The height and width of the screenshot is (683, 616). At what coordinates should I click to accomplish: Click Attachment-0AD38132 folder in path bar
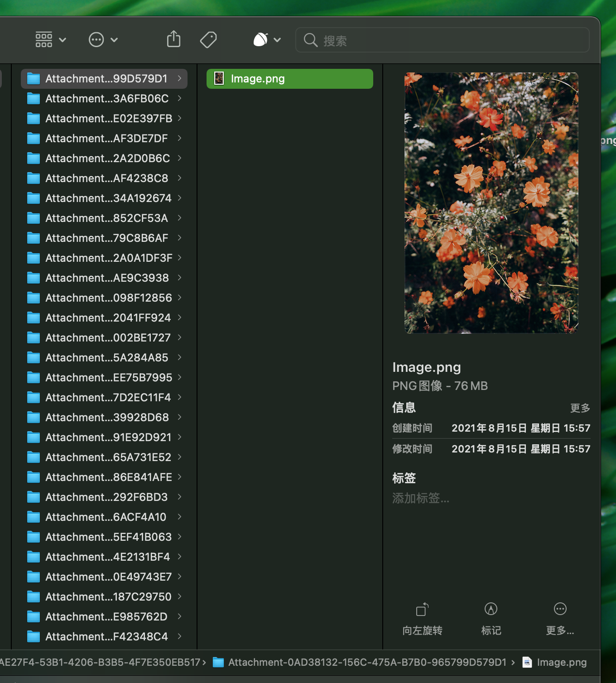click(x=367, y=662)
